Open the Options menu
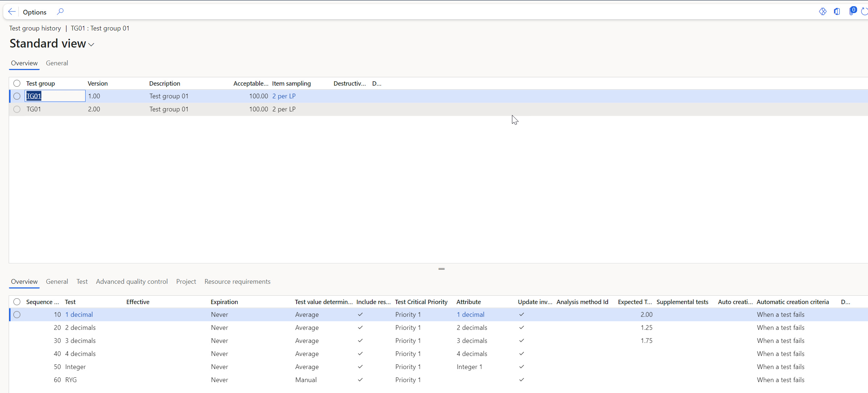868x393 pixels. (x=34, y=12)
